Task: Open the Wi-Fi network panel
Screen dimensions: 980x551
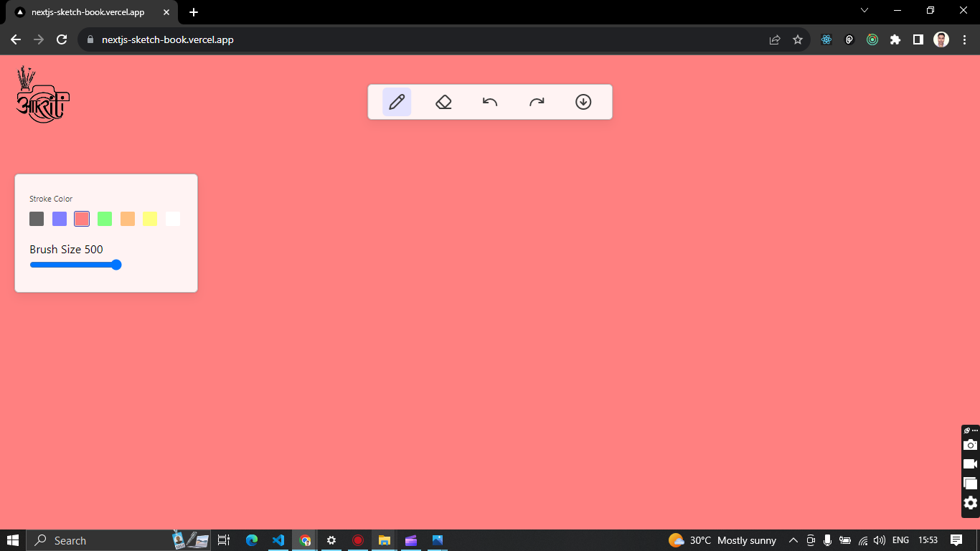Action: (863, 540)
